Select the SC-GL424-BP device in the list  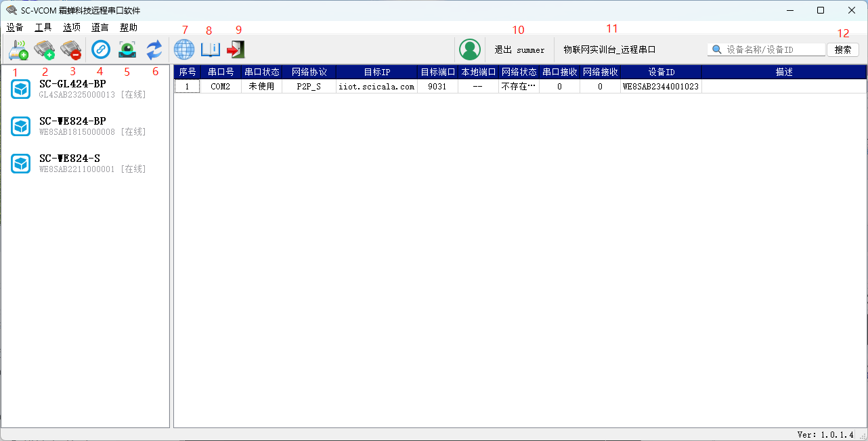pos(72,89)
